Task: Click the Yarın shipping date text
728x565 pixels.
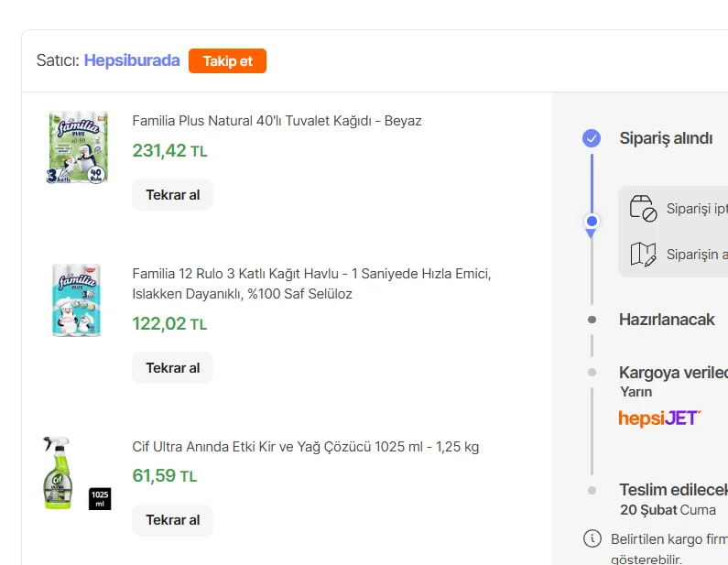Action: pyautogui.click(x=636, y=391)
